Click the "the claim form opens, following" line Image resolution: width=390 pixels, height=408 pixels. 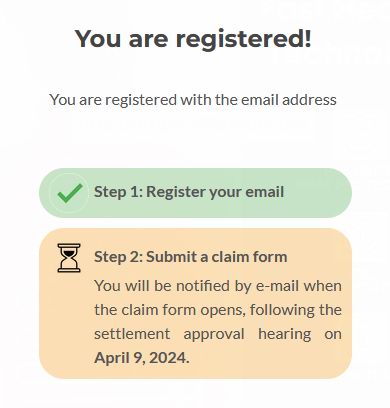pos(218,310)
